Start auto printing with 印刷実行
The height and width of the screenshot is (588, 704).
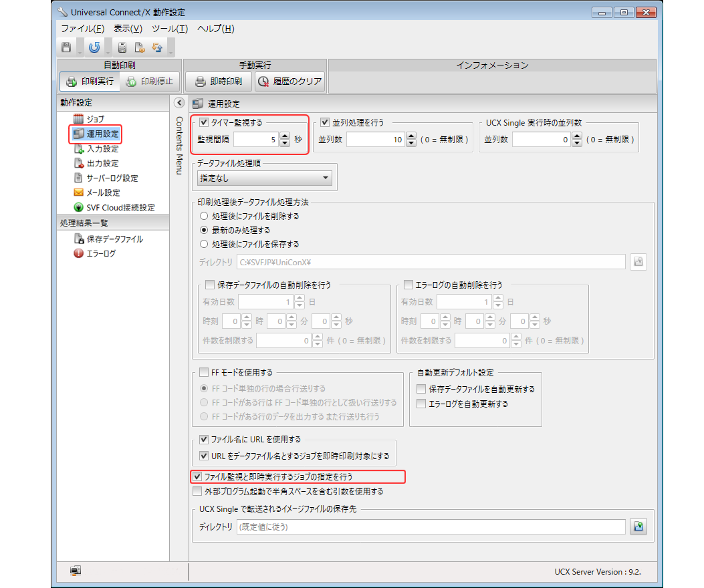tap(90, 82)
